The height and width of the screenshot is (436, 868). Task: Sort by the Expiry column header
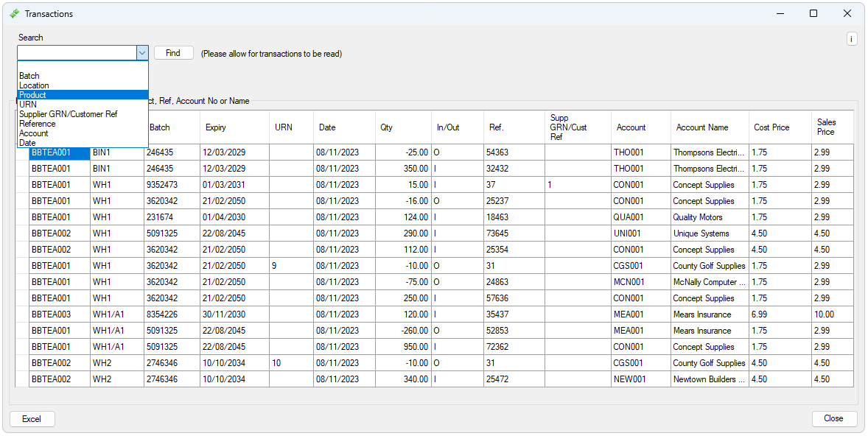[x=216, y=127]
